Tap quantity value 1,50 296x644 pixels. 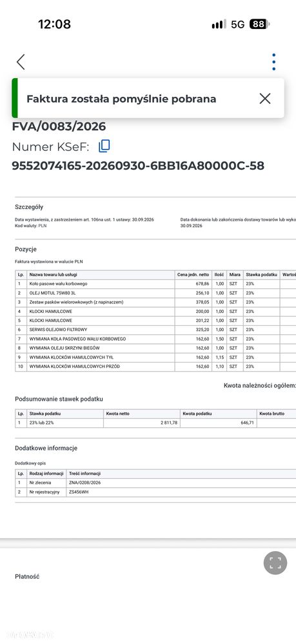[220, 339]
